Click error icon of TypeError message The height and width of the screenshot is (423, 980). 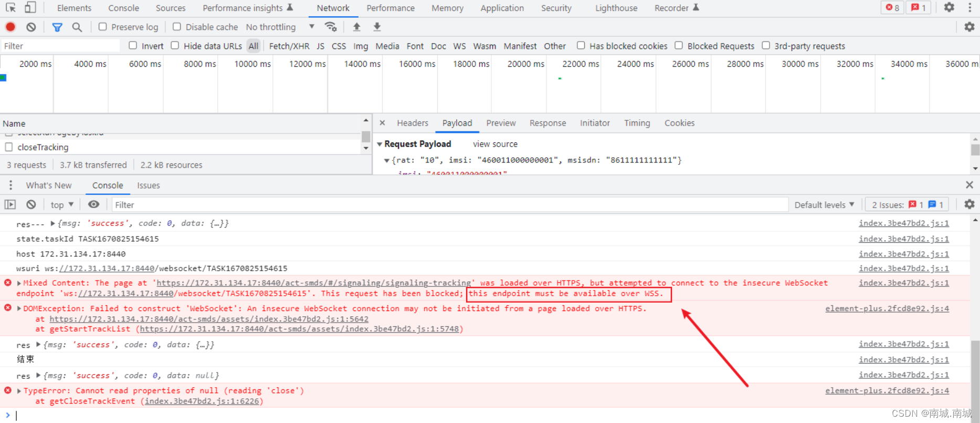8,390
